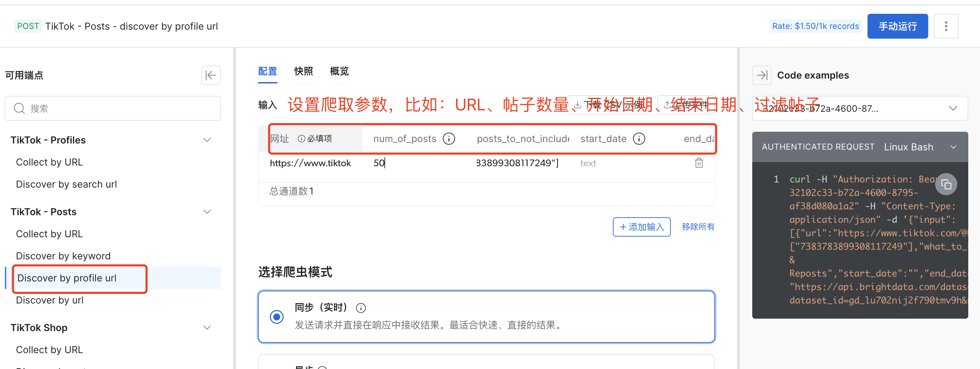Open Collect by URL under TikTok Shop
The height and width of the screenshot is (369, 980).
click(x=49, y=350)
